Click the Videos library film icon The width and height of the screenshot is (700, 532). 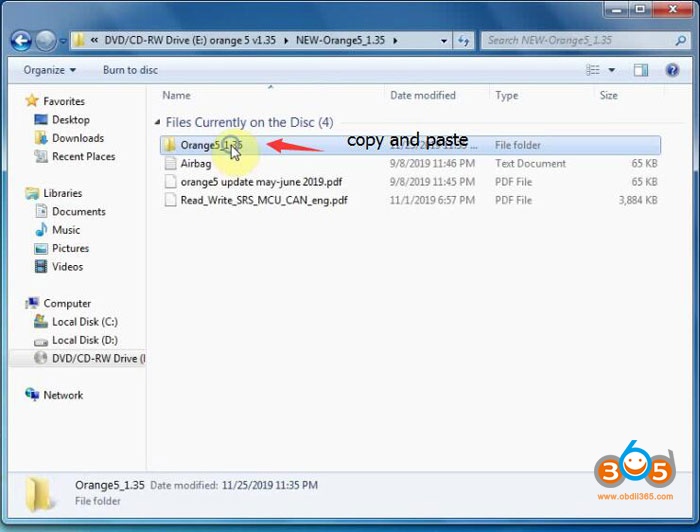coord(41,266)
